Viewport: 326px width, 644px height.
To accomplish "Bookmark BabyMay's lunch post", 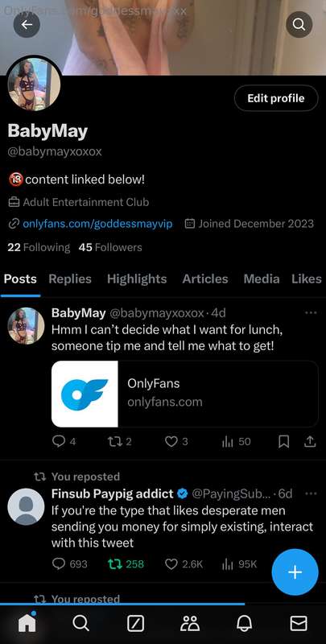I will [x=283, y=442].
